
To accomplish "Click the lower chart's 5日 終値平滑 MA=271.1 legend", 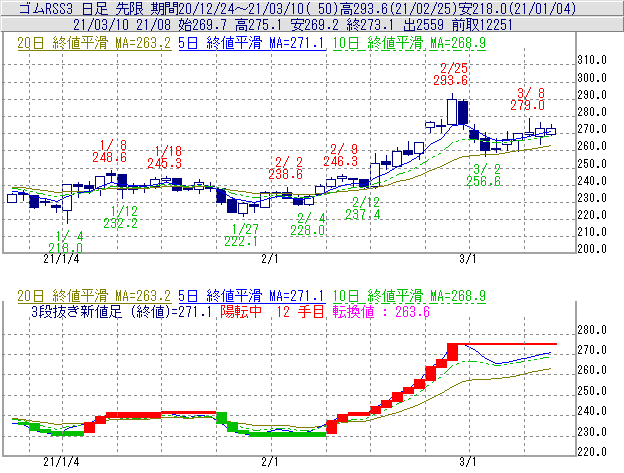I will click(x=252, y=296).
